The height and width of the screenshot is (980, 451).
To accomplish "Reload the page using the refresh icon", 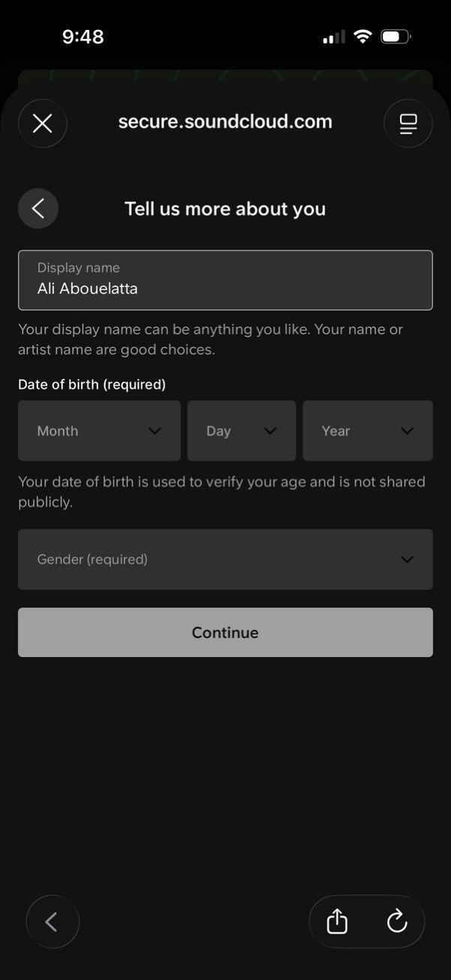I will tap(397, 922).
